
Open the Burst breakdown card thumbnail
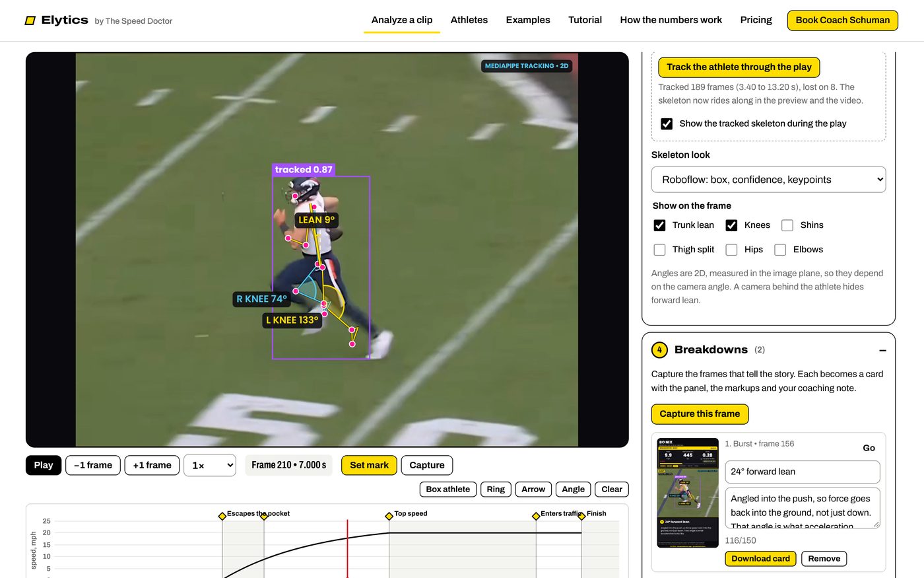coord(688,493)
